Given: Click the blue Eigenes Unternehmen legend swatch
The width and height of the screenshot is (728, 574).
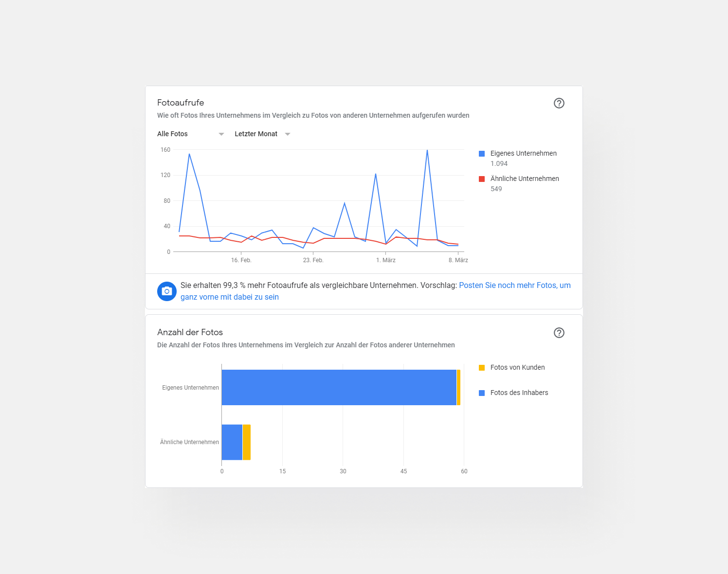Looking at the screenshot, I should (482, 154).
